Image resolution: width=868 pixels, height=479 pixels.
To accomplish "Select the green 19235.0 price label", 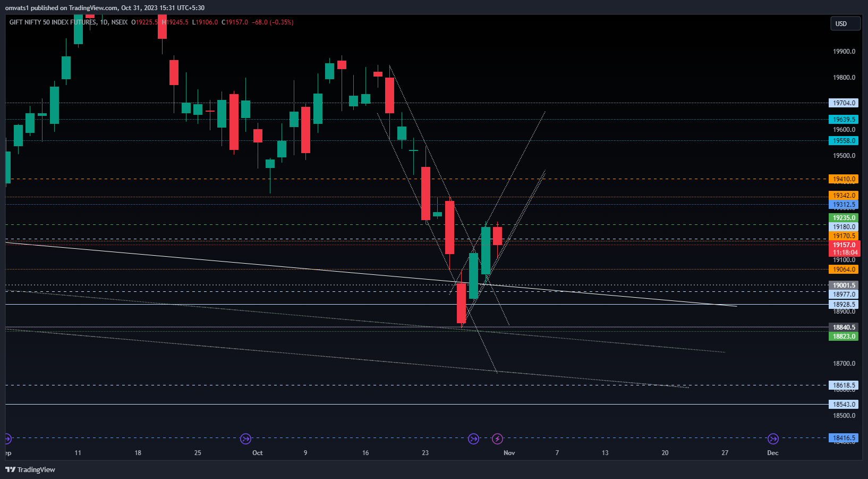I will tap(844, 218).
